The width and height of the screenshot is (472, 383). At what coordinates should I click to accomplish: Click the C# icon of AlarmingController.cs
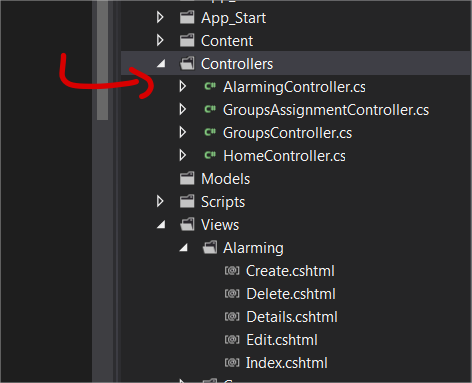pyautogui.click(x=210, y=87)
